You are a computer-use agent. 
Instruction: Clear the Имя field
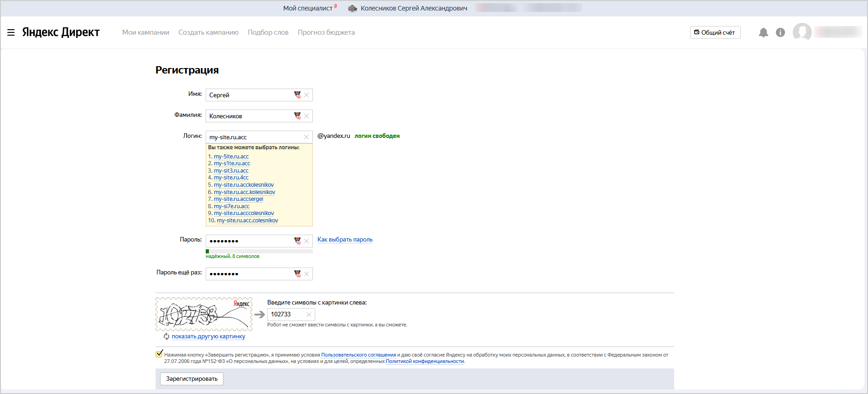click(x=307, y=95)
